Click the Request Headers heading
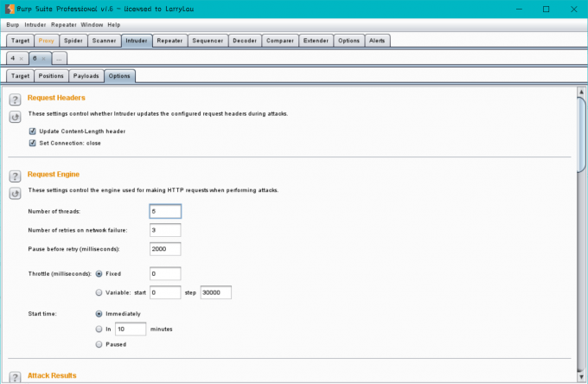Image resolution: width=588 pixels, height=384 pixels. 56,98
